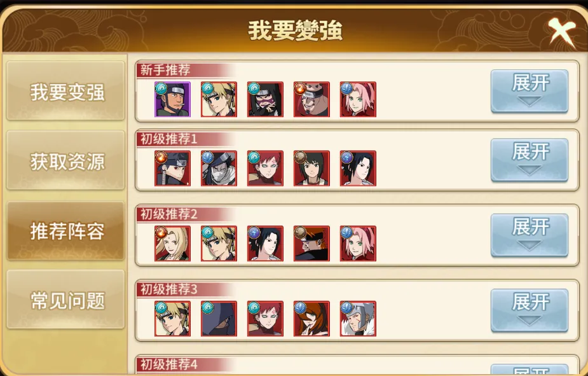Select the face-painted Kankuro portrait in 新手推荐
The image size is (588, 376).
tap(265, 99)
